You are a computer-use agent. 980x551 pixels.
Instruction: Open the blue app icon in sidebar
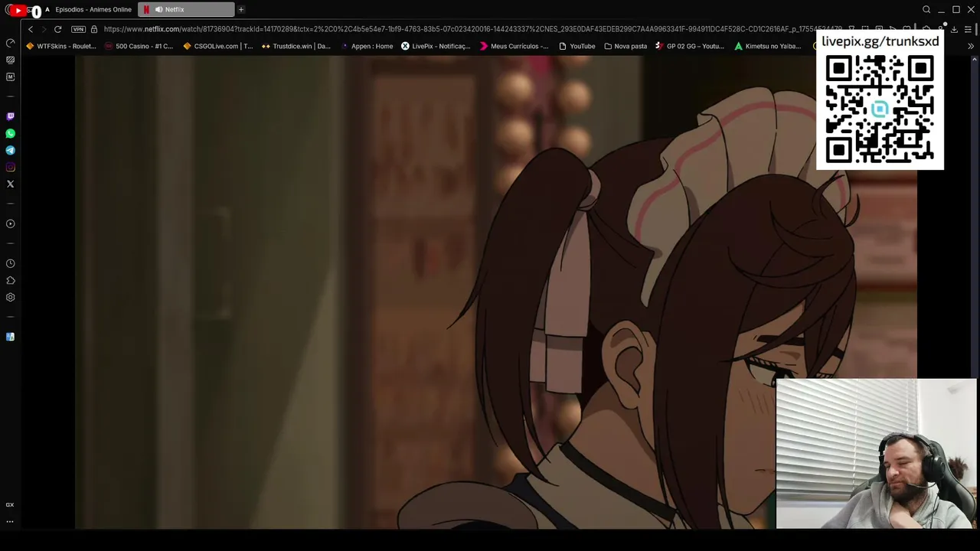tap(10, 337)
